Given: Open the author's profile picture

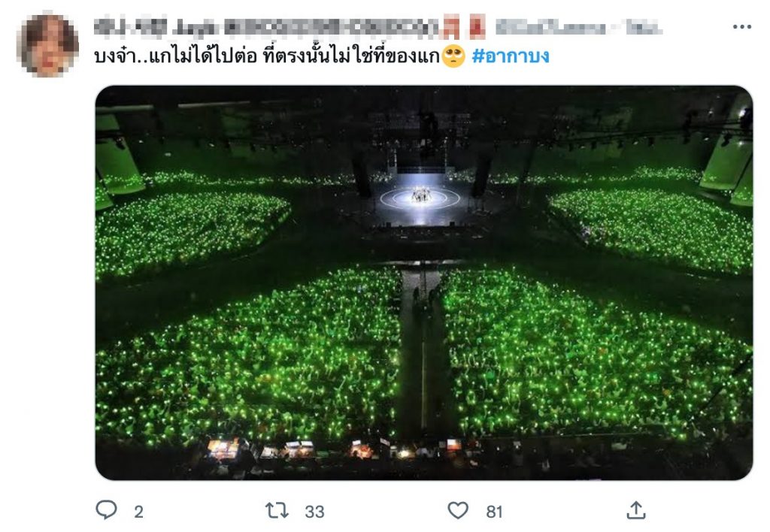Looking at the screenshot, I should pos(48,45).
